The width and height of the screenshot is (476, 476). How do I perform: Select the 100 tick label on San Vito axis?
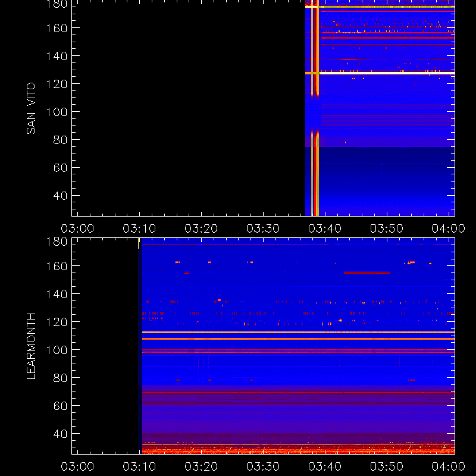[x=57, y=112]
